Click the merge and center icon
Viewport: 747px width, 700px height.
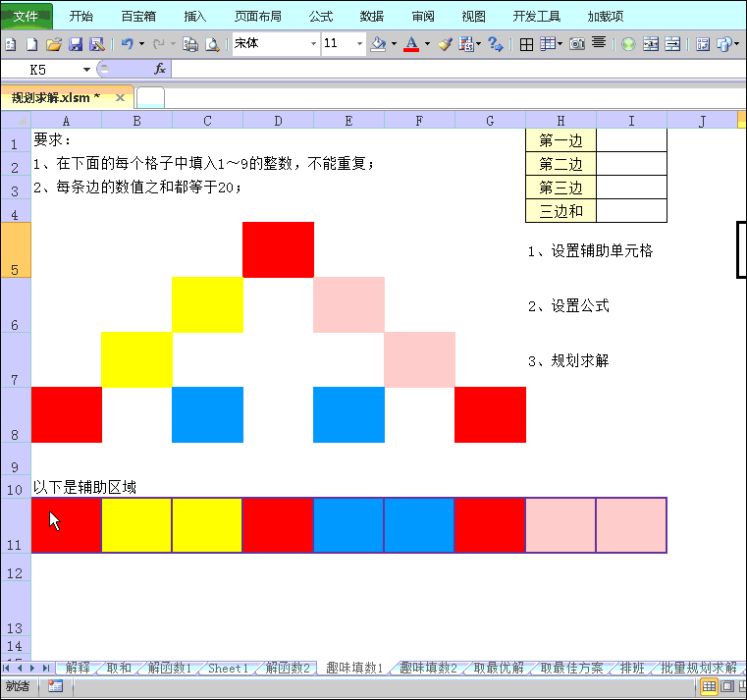click(x=650, y=44)
